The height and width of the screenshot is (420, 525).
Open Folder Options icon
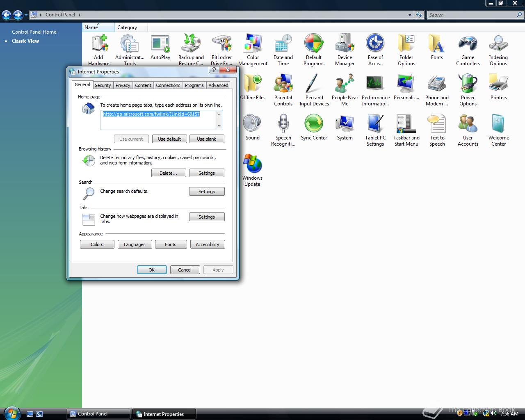point(406,50)
